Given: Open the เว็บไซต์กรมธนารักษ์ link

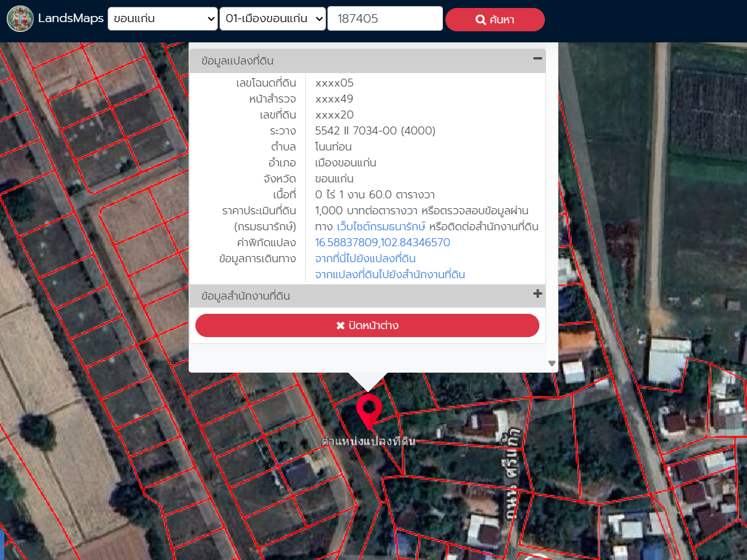Looking at the screenshot, I should 381,227.
